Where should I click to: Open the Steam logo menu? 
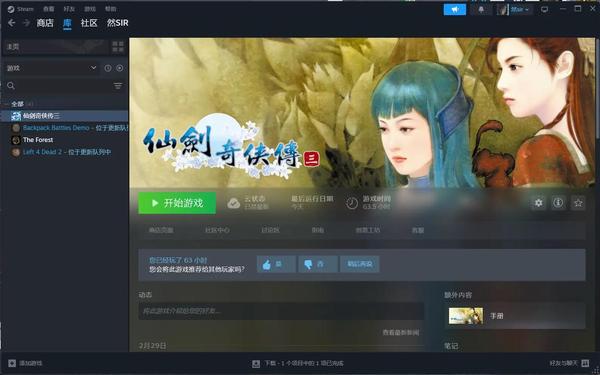point(20,9)
